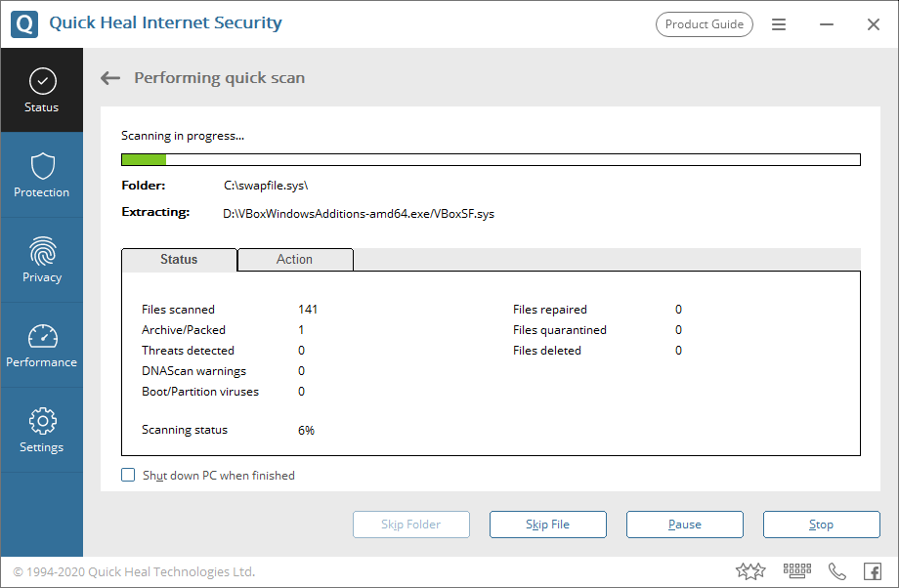Click the back arrow beside scan title
899x588 pixels.
click(x=110, y=78)
